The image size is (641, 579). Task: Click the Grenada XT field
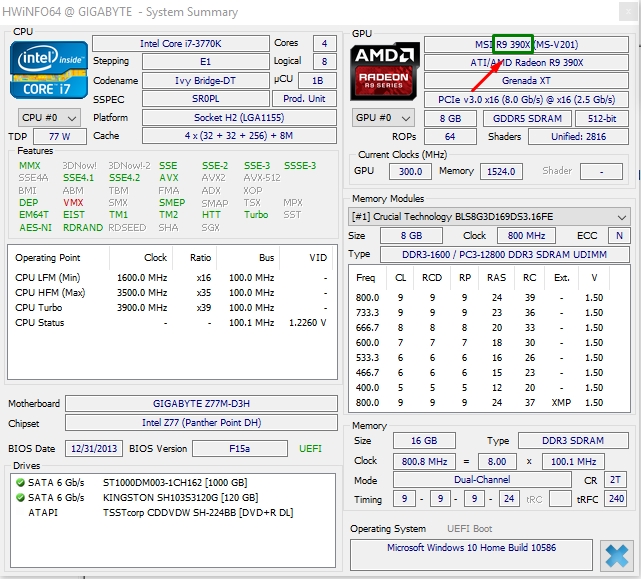526,81
